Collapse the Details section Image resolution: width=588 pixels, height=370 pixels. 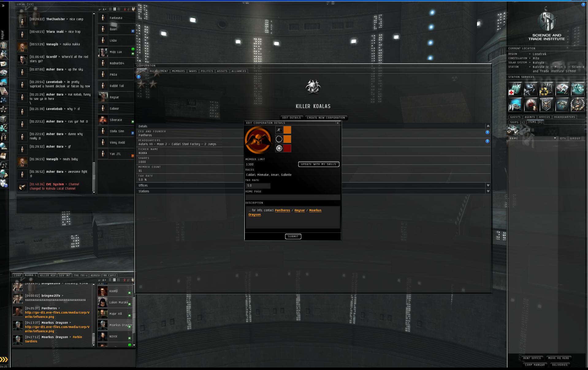point(488,126)
